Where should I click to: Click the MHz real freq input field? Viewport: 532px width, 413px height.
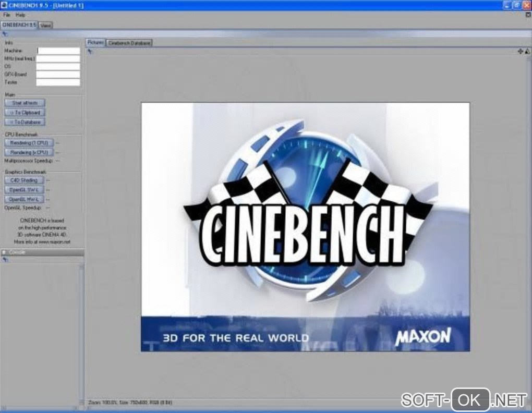pos(58,58)
